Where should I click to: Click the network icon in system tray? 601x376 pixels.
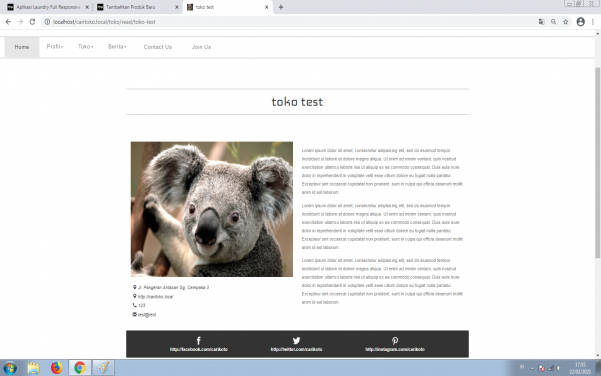tap(551, 368)
